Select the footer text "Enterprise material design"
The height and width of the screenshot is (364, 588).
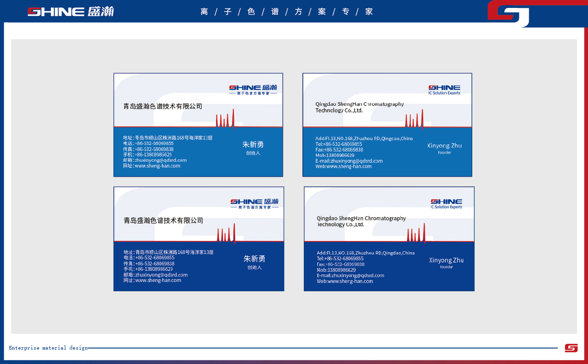pyautogui.click(x=48, y=348)
